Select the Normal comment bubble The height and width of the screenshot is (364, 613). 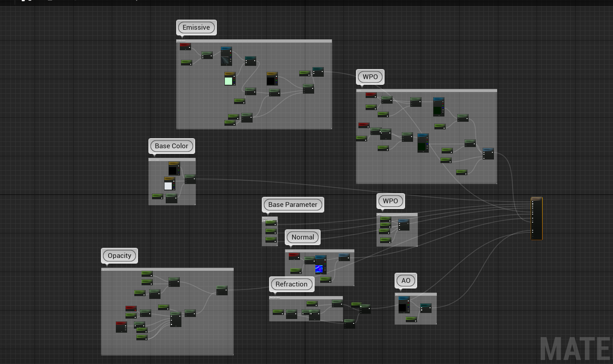[303, 237]
